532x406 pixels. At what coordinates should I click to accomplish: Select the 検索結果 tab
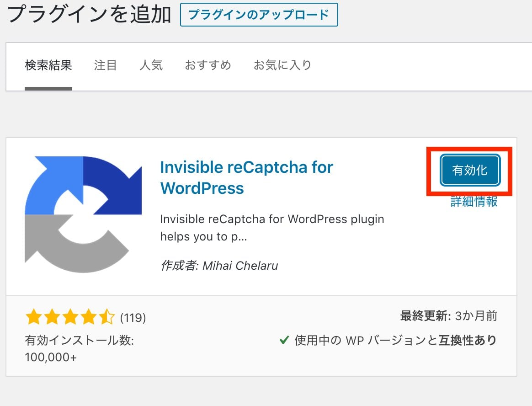point(48,65)
